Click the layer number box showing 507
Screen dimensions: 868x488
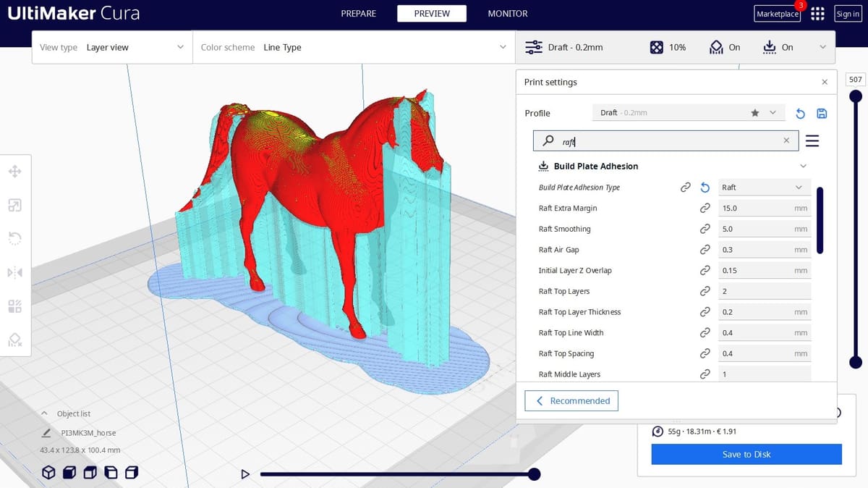(x=856, y=80)
